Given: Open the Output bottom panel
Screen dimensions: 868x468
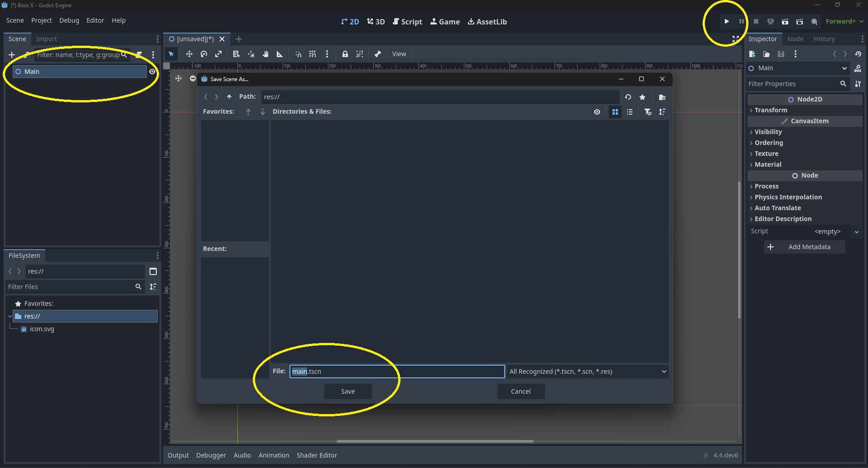Looking at the screenshot, I should (x=178, y=455).
